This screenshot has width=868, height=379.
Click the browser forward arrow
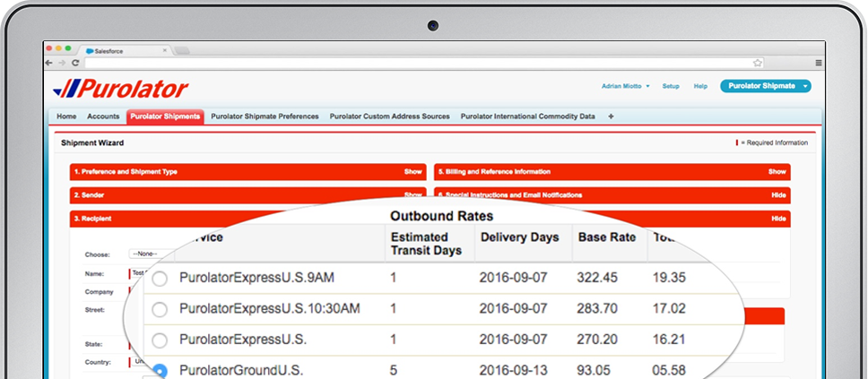pos(60,63)
